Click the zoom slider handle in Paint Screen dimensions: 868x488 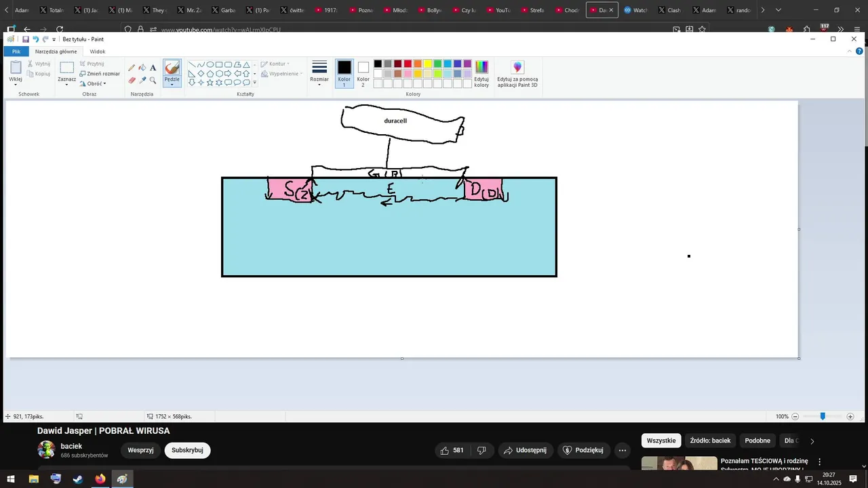point(823,416)
